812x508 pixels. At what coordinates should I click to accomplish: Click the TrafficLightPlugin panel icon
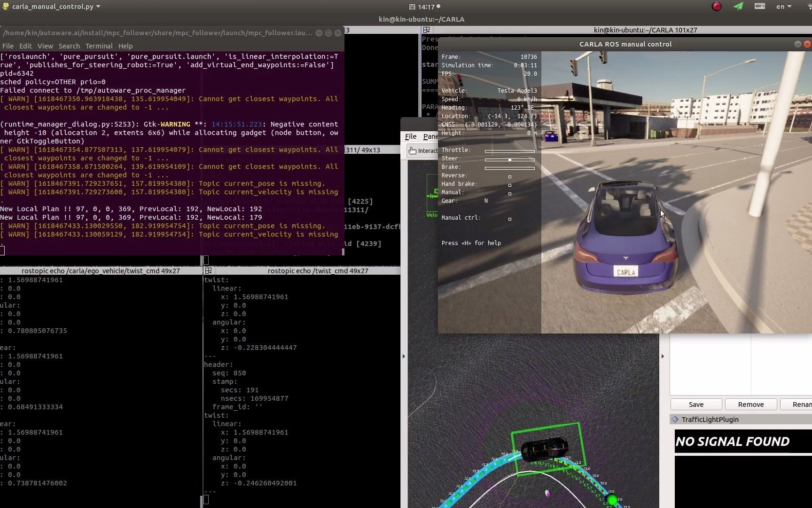tap(675, 420)
